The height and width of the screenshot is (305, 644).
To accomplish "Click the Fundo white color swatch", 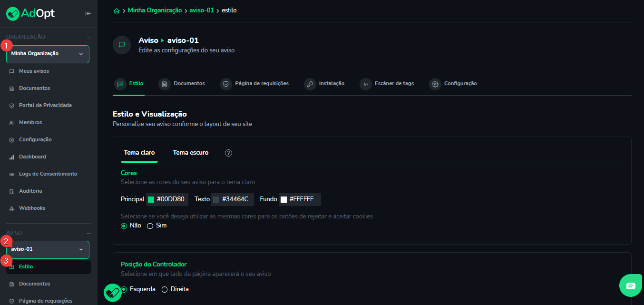I will [284, 199].
